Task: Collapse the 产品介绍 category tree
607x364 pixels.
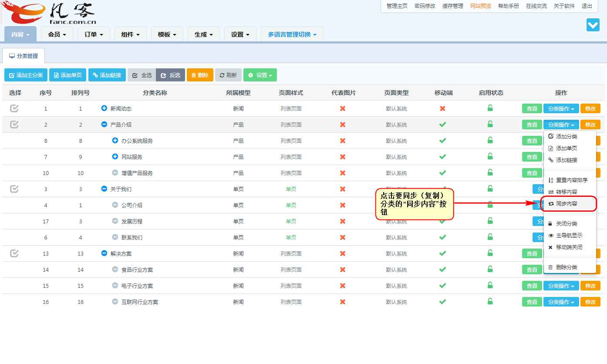Action: point(104,124)
